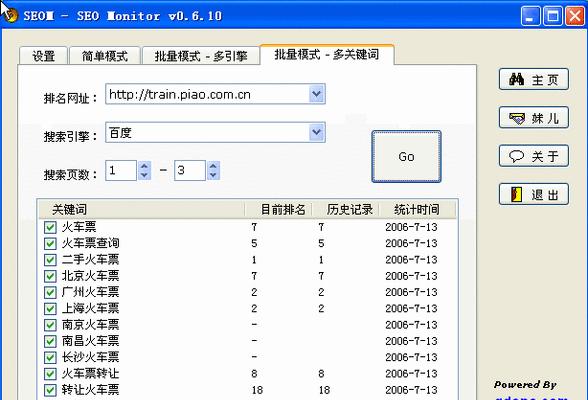Switch to the 简单模式 tab
588x400 pixels.
(x=105, y=56)
